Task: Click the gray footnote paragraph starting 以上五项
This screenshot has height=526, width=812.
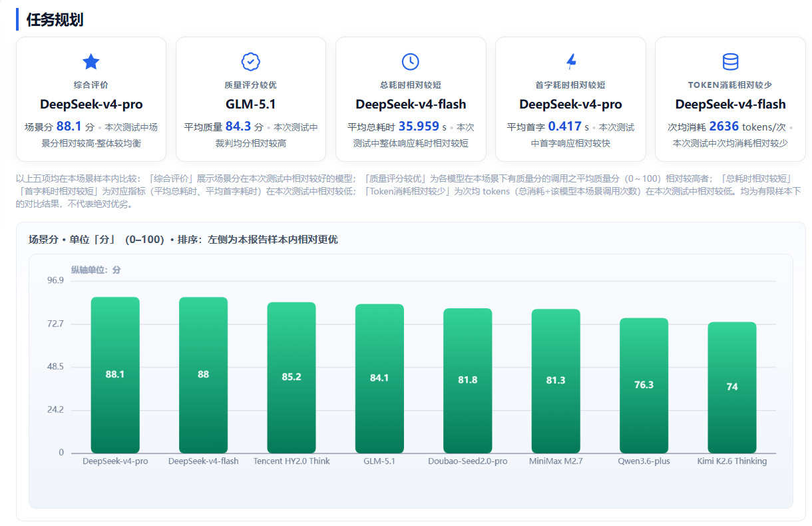Action: coord(408,191)
